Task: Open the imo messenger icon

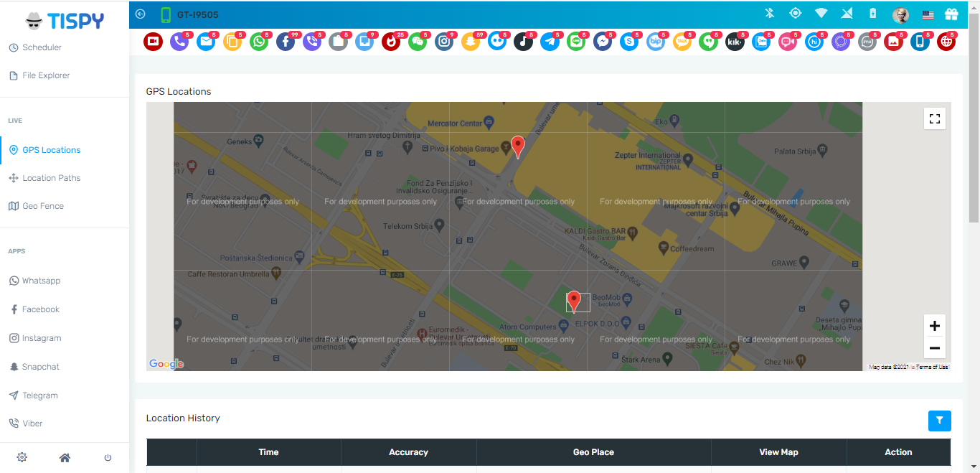Action: tap(867, 42)
